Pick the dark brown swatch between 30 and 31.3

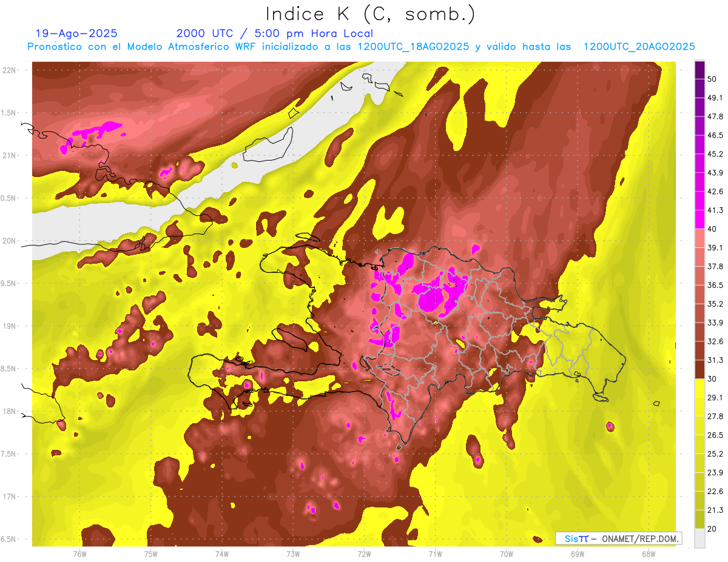coord(699,369)
